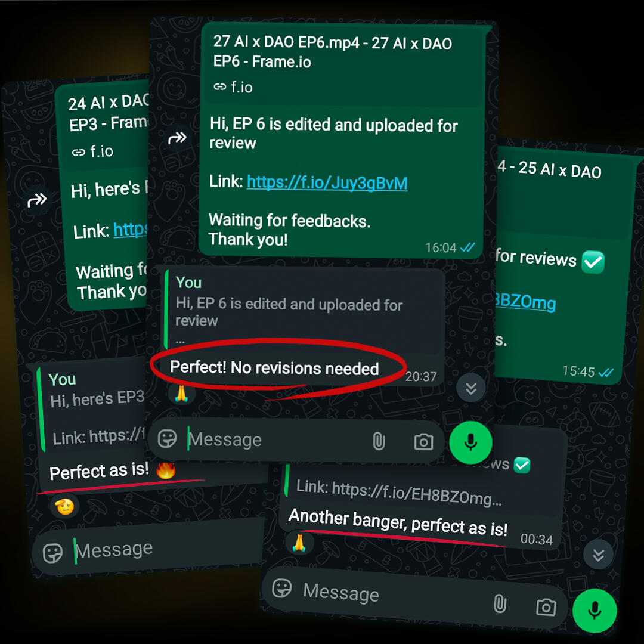
Task: Open the f.io/Juy3gBvM link
Action: (x=327, y=183)
